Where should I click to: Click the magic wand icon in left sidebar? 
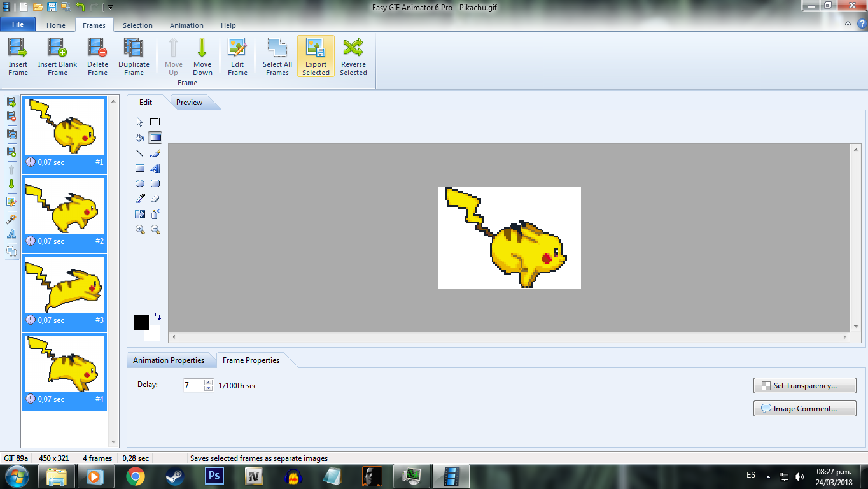click(11, 218)
